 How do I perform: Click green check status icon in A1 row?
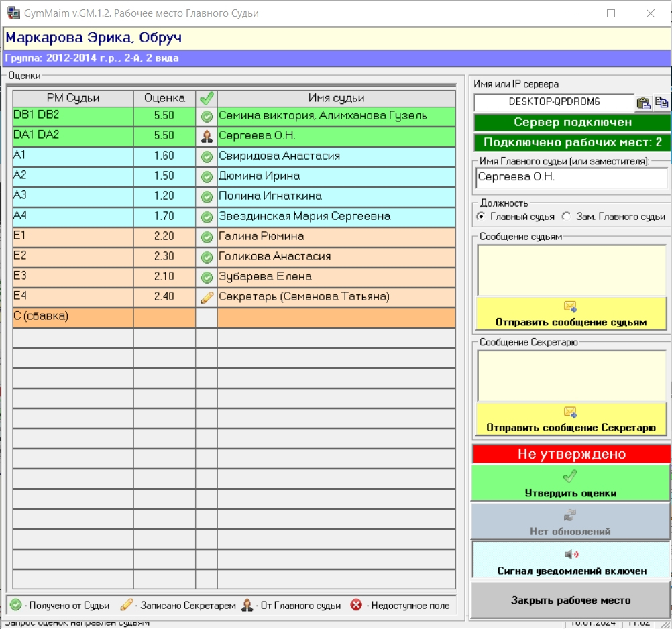207,156
